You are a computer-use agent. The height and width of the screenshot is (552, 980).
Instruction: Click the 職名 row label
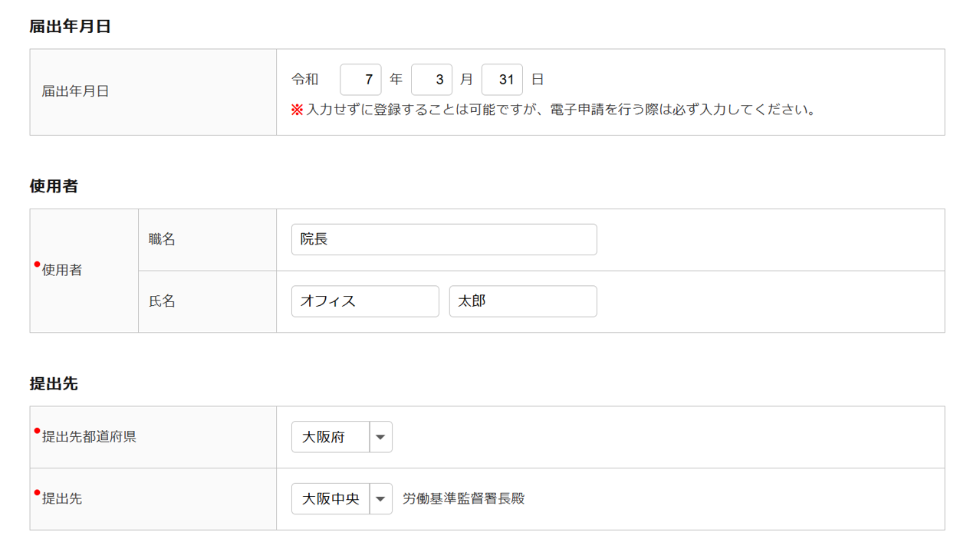[x=163, y=240]
